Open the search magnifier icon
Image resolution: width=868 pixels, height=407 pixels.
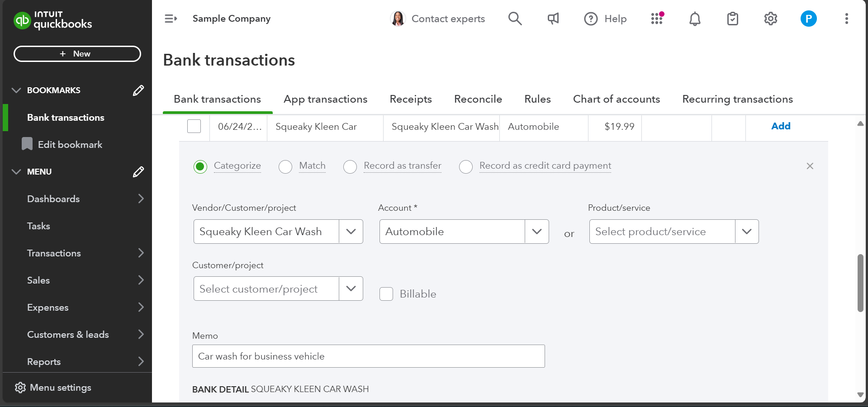[x=515, y=19]
